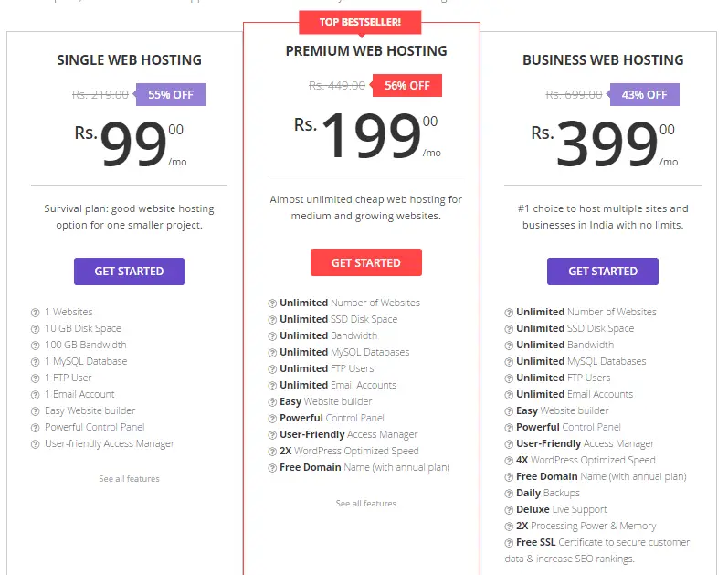Click help icon beside Premium Free Domain Name

272,468
